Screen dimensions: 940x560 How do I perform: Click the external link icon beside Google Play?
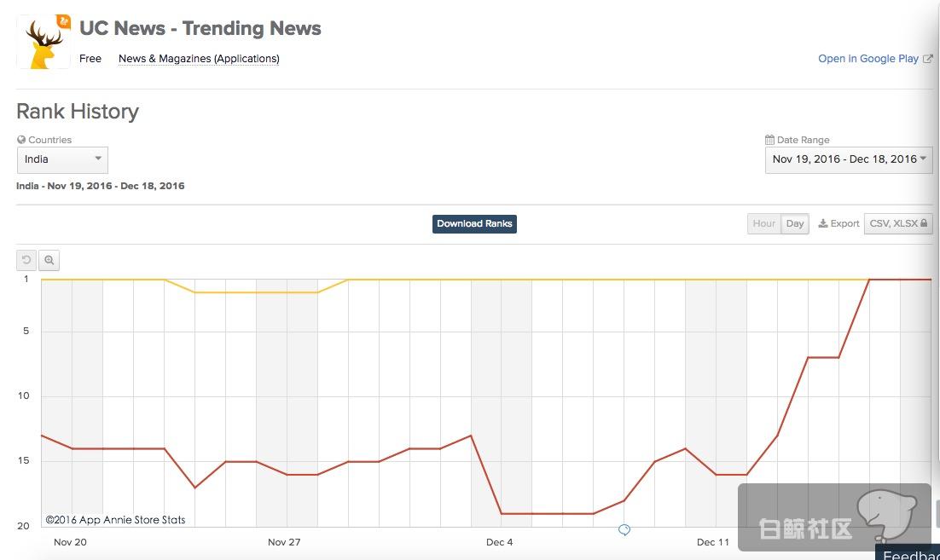[928, 59]
